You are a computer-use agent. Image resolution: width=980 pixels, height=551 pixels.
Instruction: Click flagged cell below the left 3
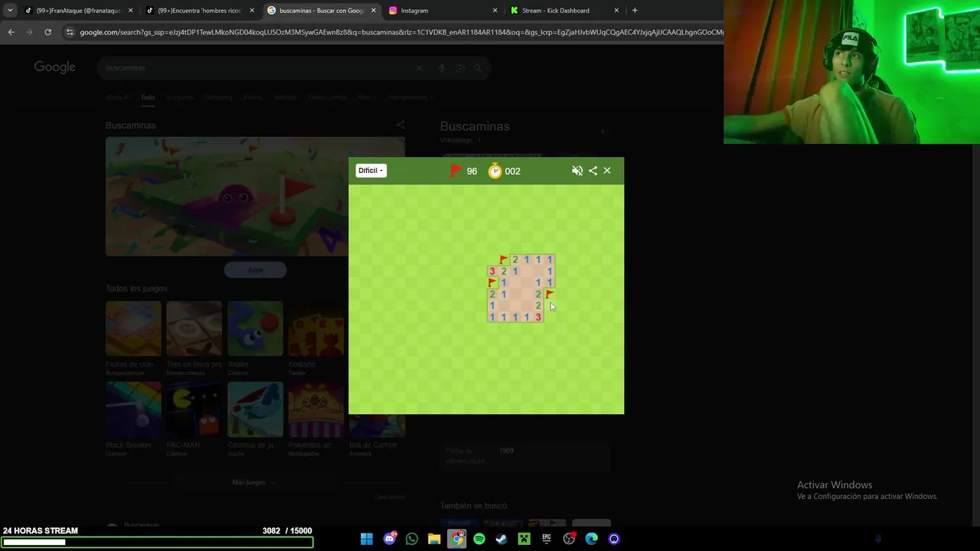[492, 283]
